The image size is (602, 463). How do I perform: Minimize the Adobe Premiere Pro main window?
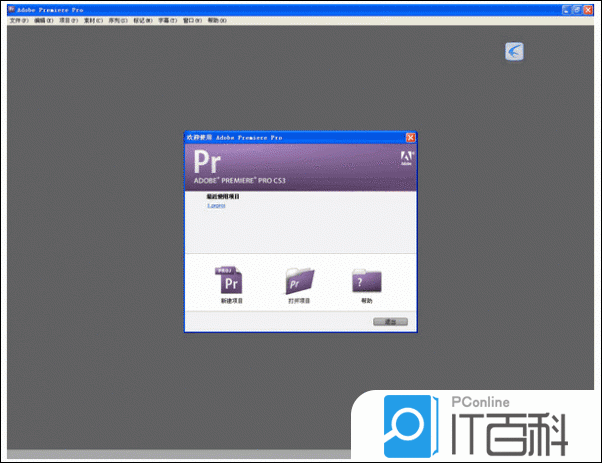click(x=566, y=8)
